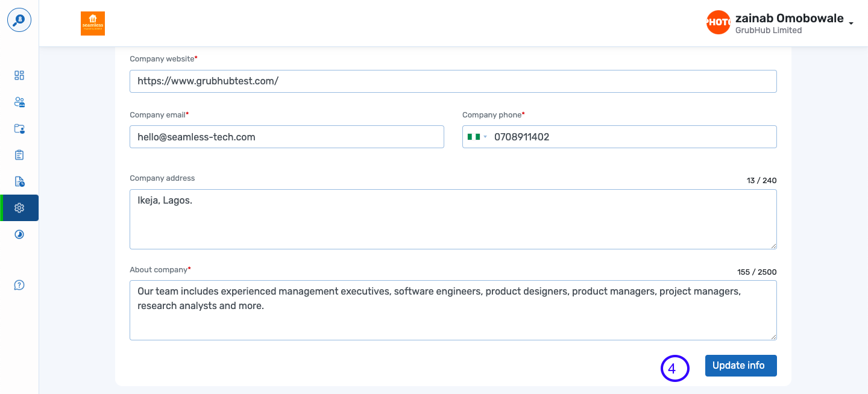This screenshot has width=868, height=394.
Task: Toggle dark mode with the half-moon icon
Action: [19, 234]
